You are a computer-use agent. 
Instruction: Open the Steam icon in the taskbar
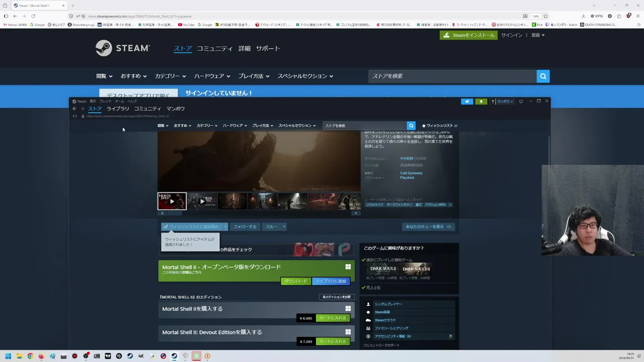pyautogui.click(x=174, y=356)
